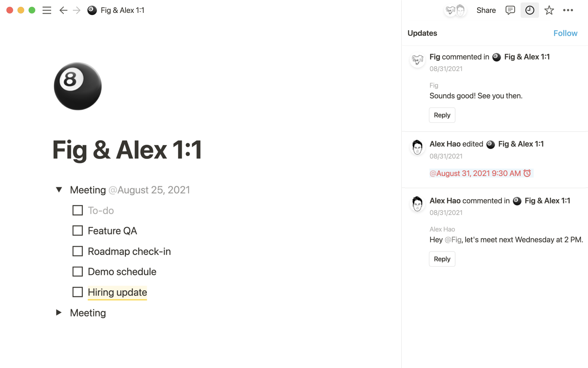
Task: Toggle the updates clock icon
Action: 530,10
